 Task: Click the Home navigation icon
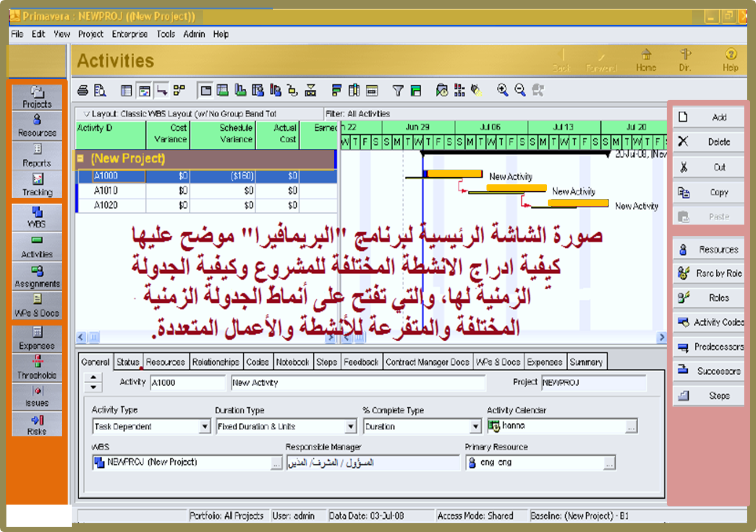point(646,61)
